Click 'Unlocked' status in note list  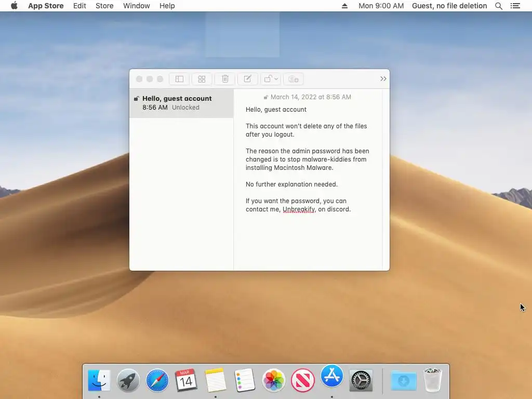185,108
